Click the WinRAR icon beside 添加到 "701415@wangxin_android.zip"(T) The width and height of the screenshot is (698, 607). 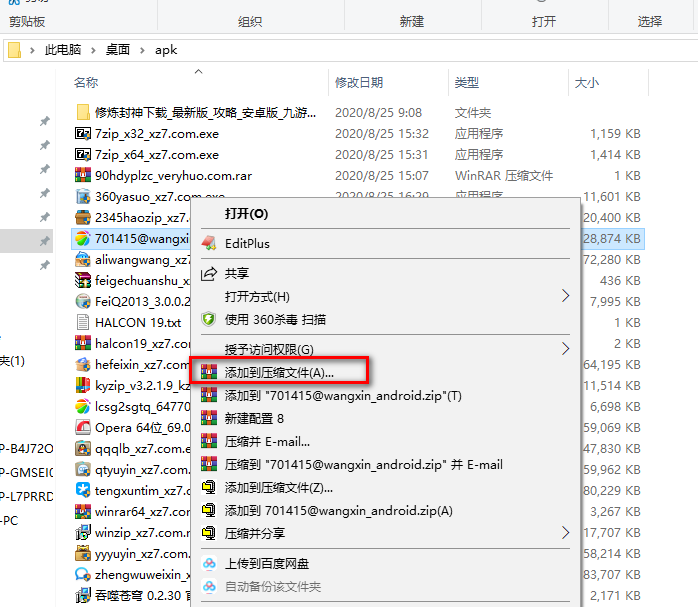[209, 395]
